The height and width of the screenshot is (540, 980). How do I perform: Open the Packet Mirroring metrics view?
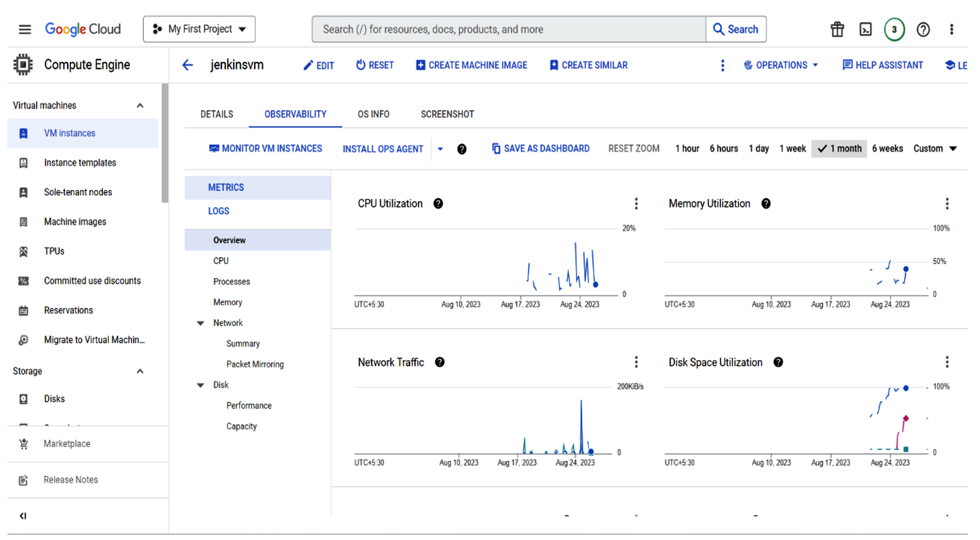click(255, 365)
